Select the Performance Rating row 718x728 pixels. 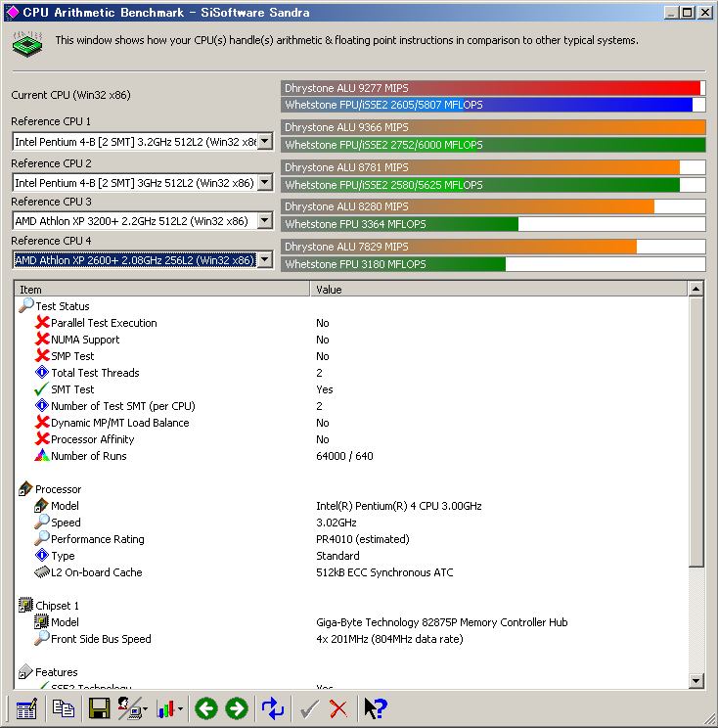click(97, 539)
